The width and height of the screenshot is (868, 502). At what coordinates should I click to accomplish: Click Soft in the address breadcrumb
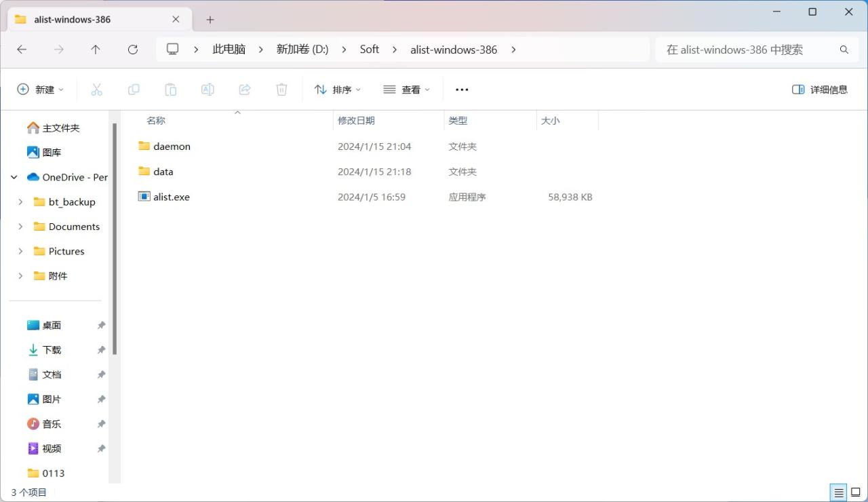(370, 50)
